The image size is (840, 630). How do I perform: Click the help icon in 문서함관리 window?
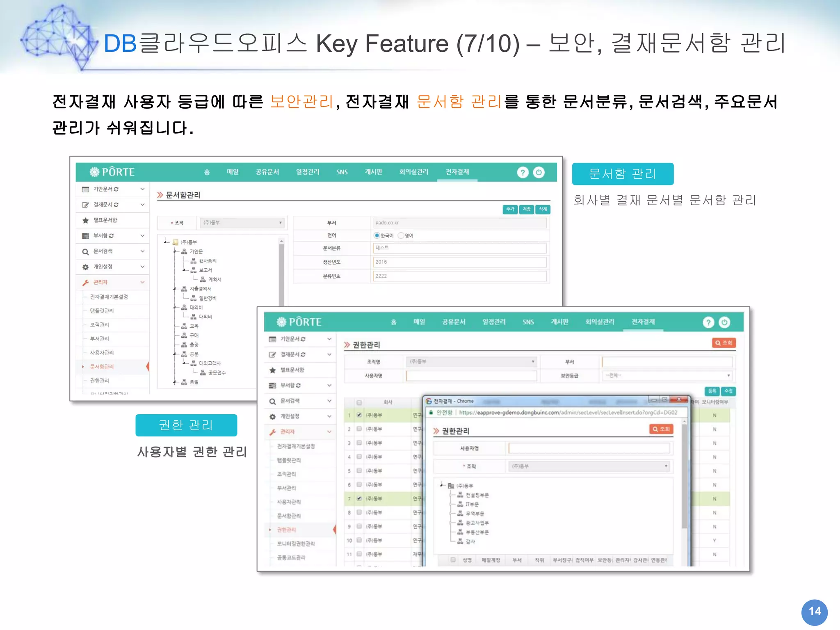(x=523, y=172)
